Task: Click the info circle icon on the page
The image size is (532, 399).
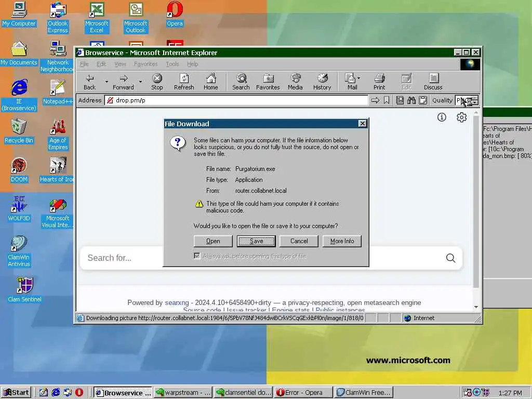Action: click(442, 117)
